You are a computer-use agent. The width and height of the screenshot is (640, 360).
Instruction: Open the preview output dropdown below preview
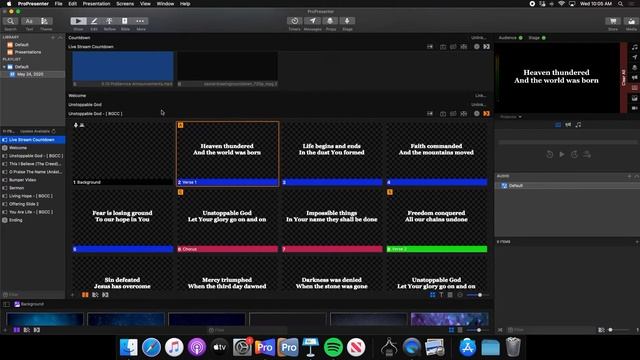[511, 117]
